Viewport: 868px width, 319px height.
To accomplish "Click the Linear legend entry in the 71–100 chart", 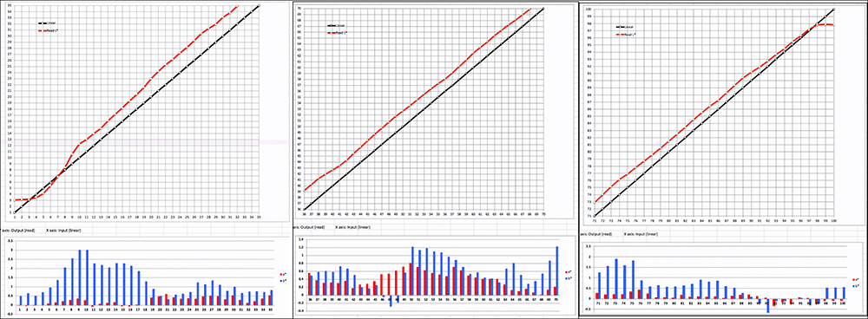I will (x=625, y=27).
